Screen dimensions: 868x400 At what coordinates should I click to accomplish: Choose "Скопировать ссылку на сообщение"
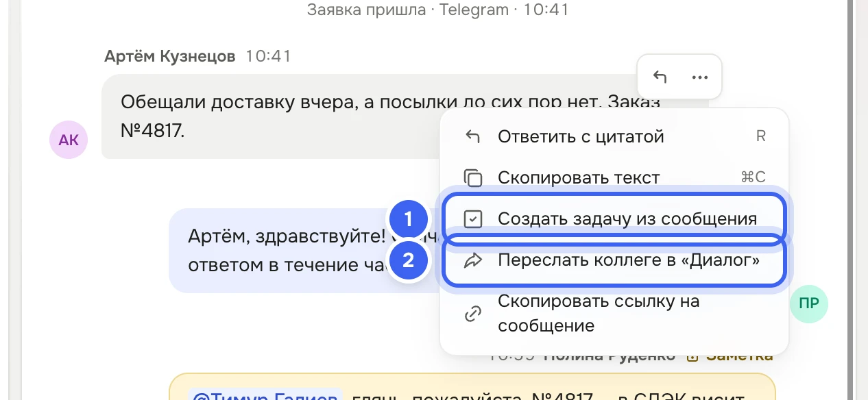coord(614,313)
